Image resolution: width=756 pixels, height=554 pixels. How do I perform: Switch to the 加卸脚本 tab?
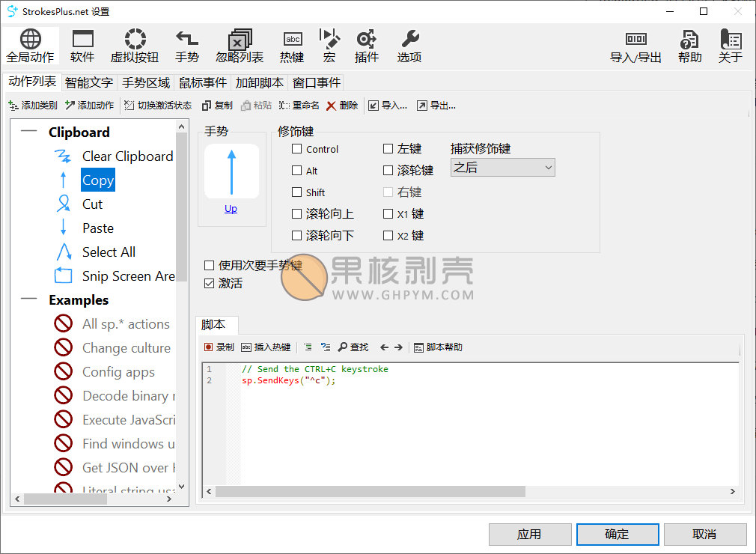point(260,82)
